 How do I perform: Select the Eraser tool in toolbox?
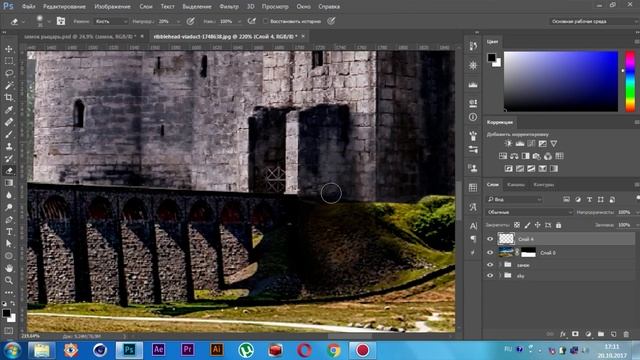(x=9, y=171)
